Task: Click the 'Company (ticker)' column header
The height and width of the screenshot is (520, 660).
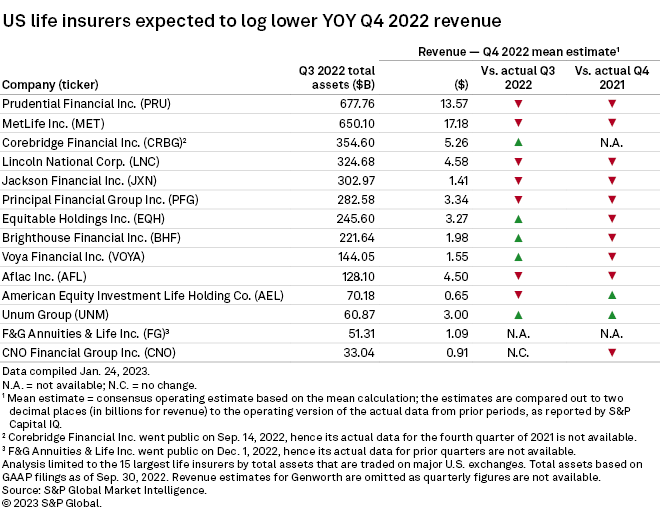Action: (x=50, y=85)
